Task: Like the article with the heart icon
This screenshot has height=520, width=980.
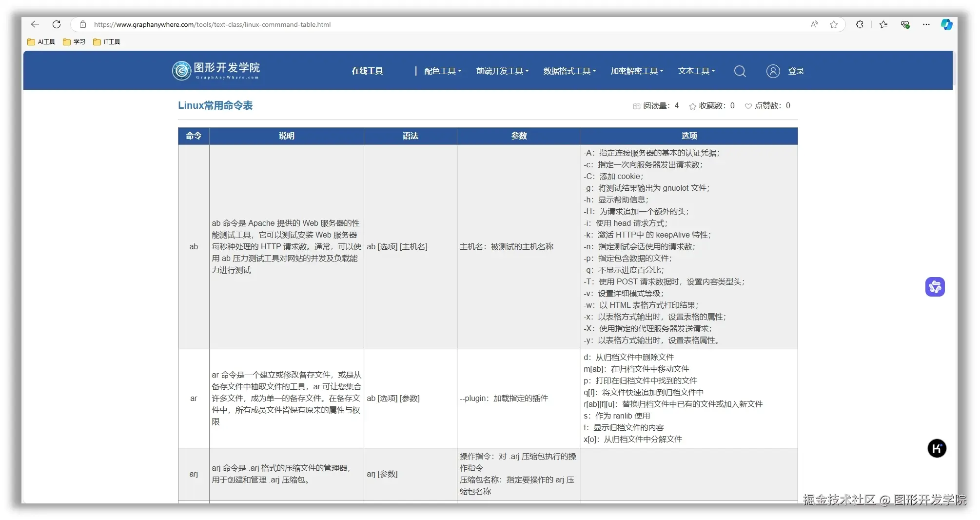Action: point(748,106)
